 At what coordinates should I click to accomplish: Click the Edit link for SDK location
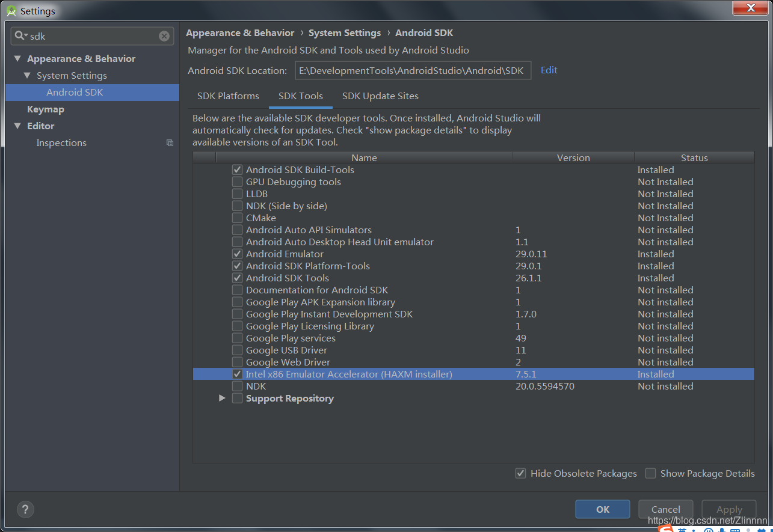pos(549,70)
